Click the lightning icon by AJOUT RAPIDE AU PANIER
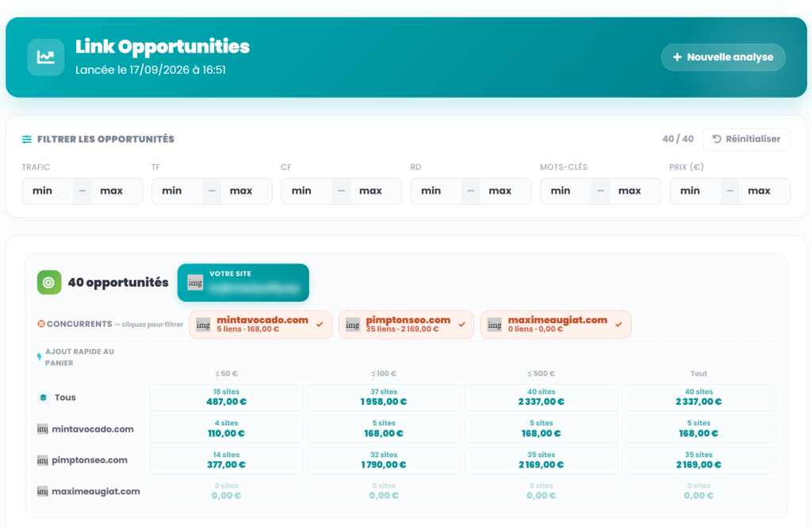The image size is (812, 527). [40, 356]
